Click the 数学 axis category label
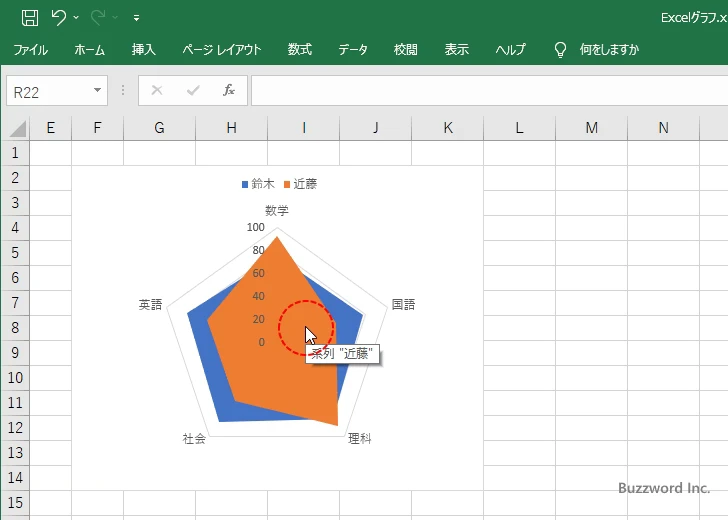 click(x=277, y=211)
